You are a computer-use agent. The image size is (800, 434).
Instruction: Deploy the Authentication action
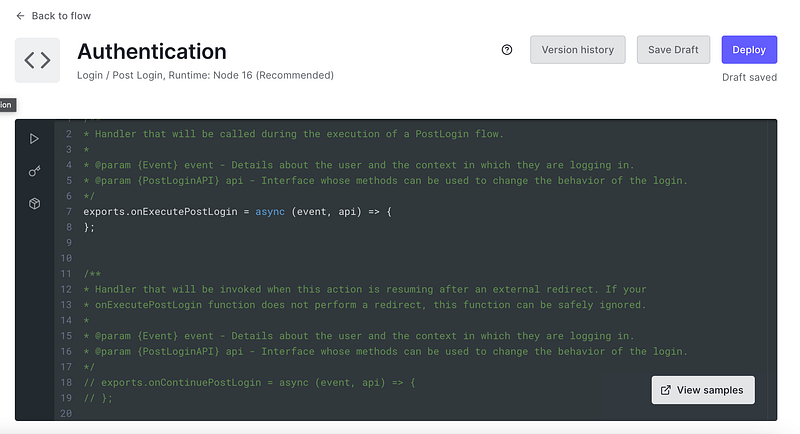click(748, 50)
